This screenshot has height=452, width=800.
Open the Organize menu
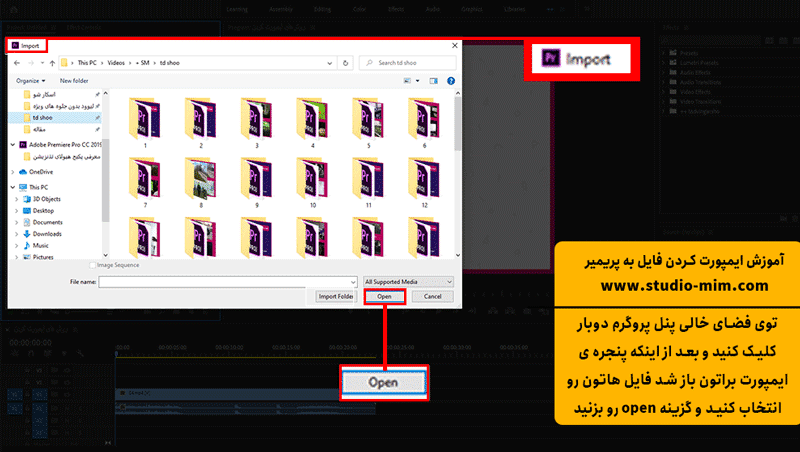(x=30, y=80)
